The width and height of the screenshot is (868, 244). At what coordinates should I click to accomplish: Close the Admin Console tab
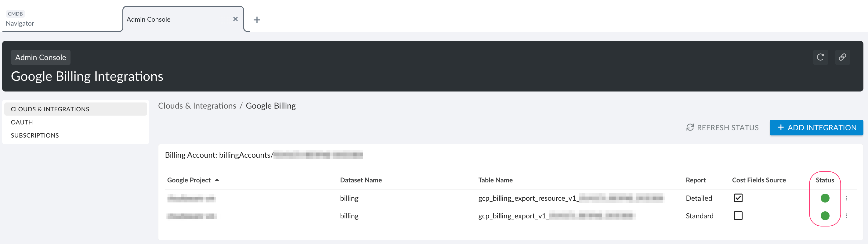click(x=235, y=19)
